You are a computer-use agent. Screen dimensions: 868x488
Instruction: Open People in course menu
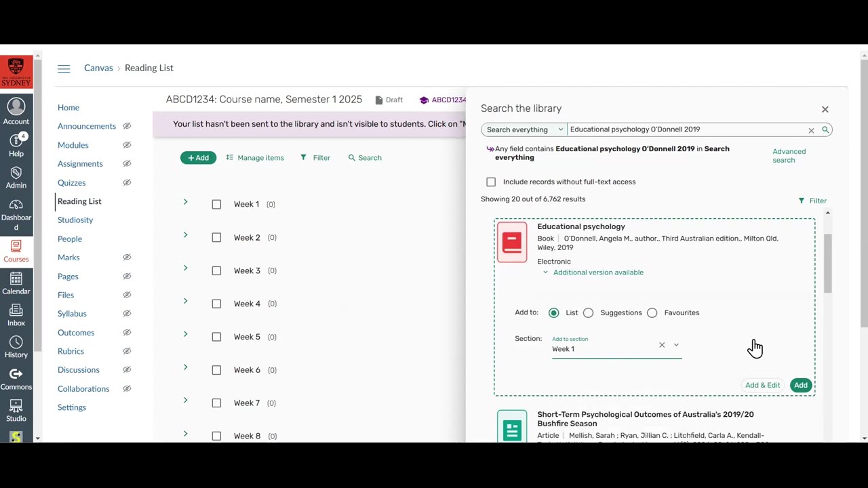coord(70,239)
